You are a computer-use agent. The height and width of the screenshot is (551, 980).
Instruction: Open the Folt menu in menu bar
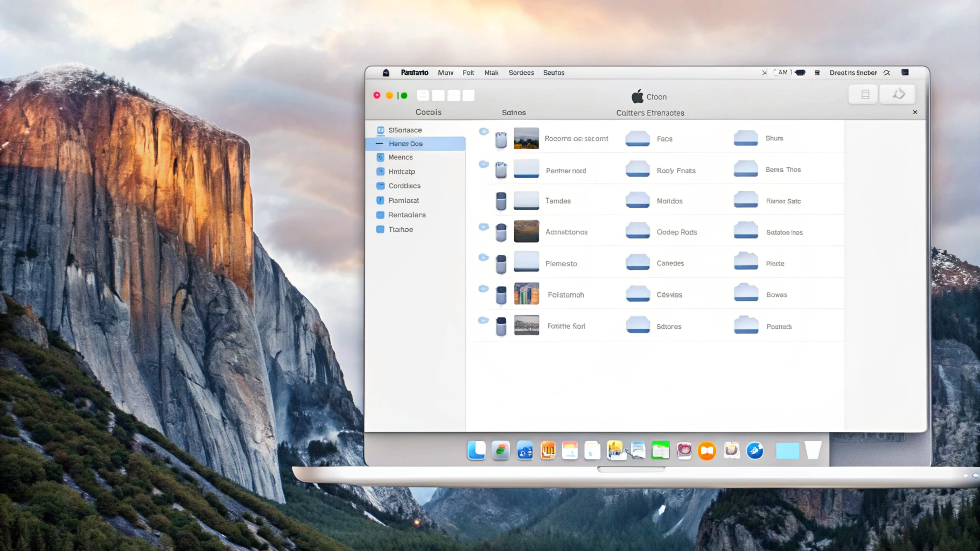click(x=468, y=73)
